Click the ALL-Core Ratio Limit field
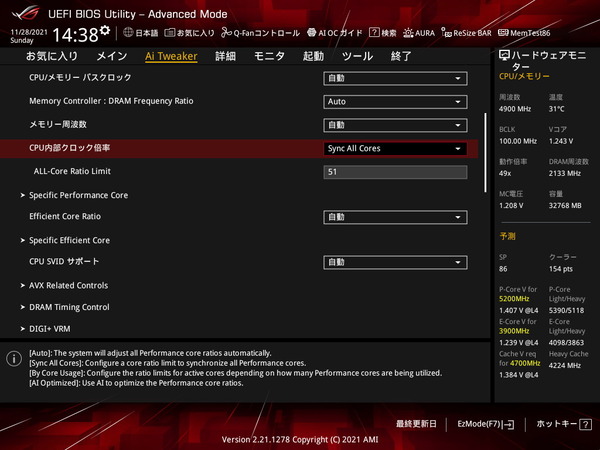This screenshot has width=600, height=450. click(395, 172)
